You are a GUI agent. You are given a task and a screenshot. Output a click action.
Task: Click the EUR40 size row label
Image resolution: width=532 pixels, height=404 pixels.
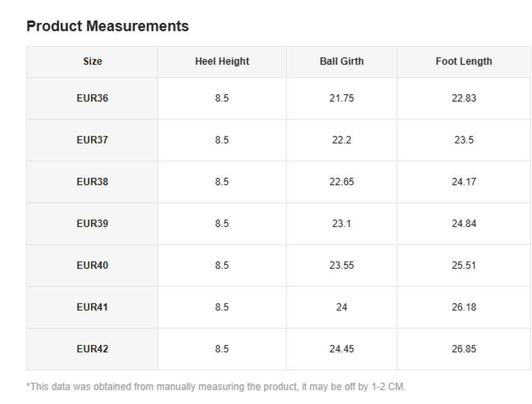click(x=92, y=266)
